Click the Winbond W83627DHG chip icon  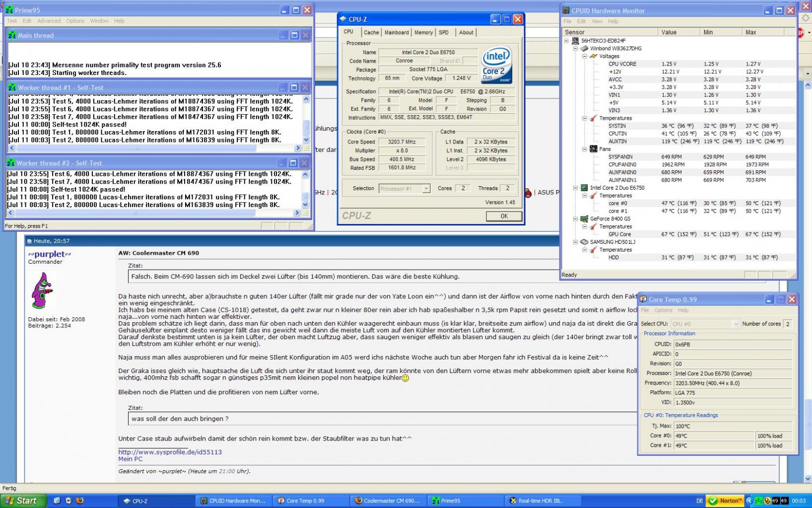pyautogui.click(x=584, y=49)
